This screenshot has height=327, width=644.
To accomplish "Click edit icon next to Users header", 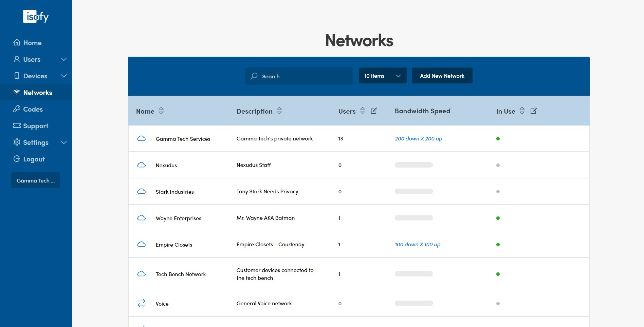I will 374,111.
